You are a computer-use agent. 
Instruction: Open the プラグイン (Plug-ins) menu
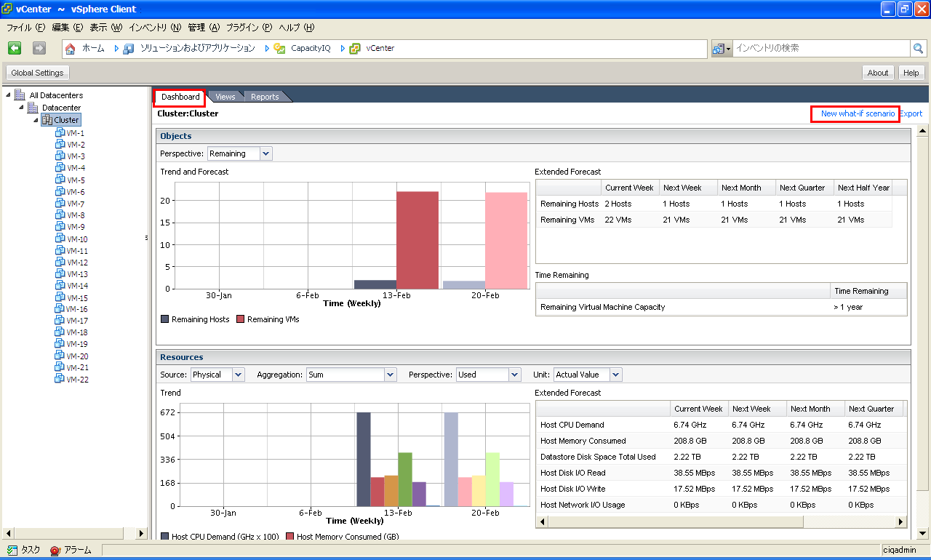(249, 28)
